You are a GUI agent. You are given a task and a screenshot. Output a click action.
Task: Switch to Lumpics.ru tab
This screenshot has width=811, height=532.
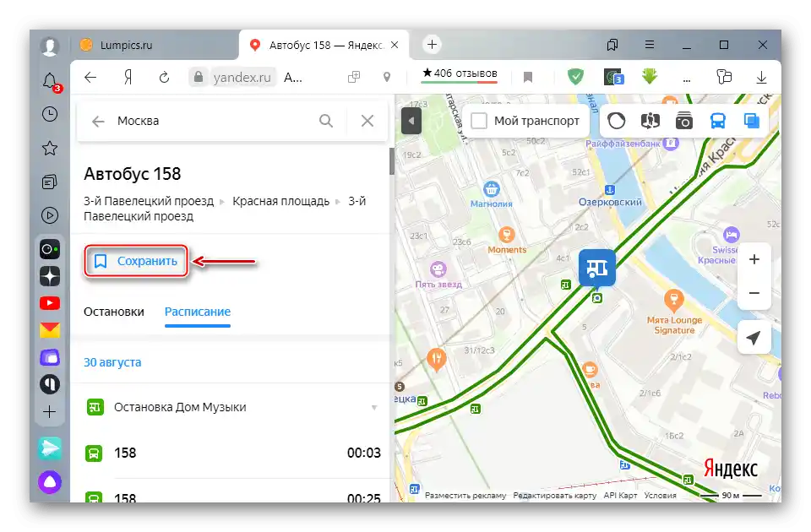155,45
